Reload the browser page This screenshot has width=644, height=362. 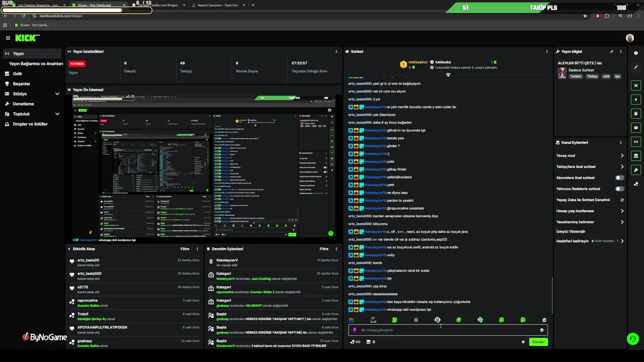pyautogui.click(x=24, y=16)
